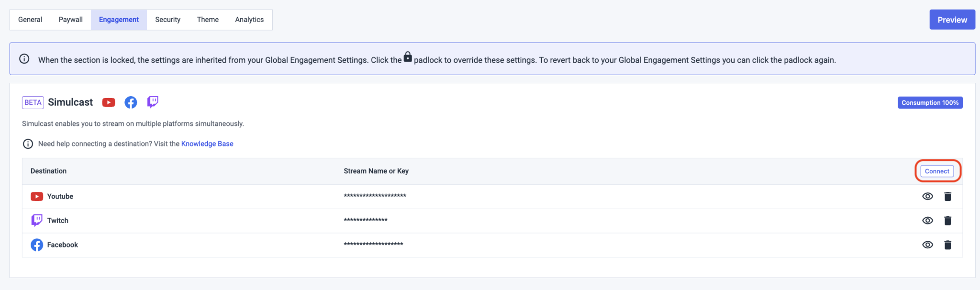
Task: Delete the Facebook destination
Action: tap(948, 245)
